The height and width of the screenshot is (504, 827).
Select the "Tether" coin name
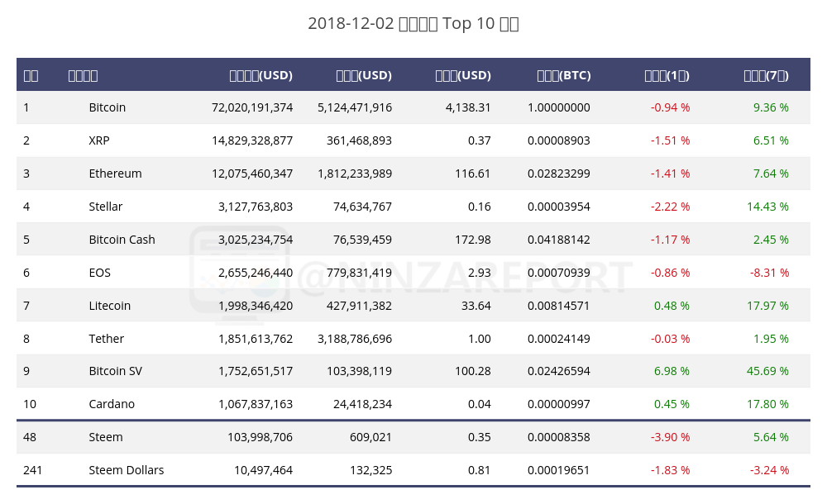pos(106,339)
